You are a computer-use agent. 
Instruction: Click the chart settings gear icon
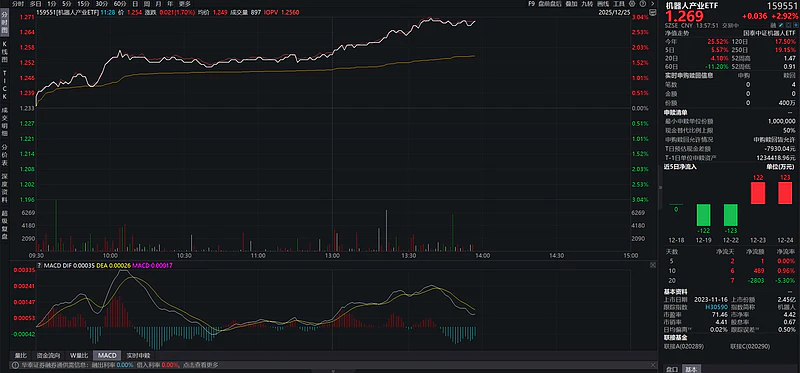click(632, 4)
